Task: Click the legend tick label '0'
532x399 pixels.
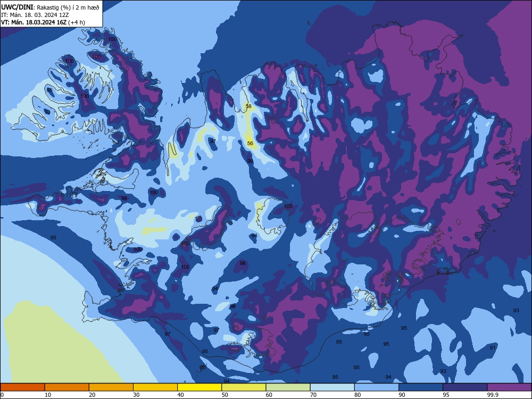Action: 2,395
